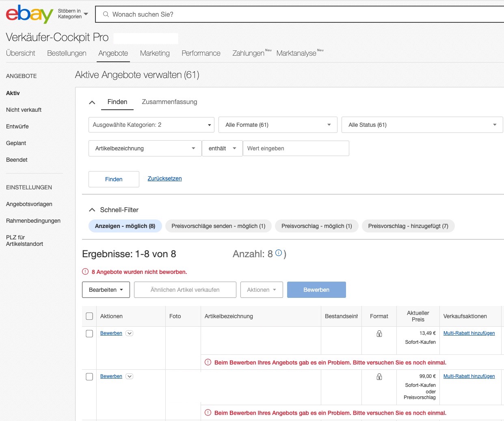Viewport: 504px width, 421px height.
Task: Open 'PLZ für Artikelstandort' settings link
Action: point(24,241)
